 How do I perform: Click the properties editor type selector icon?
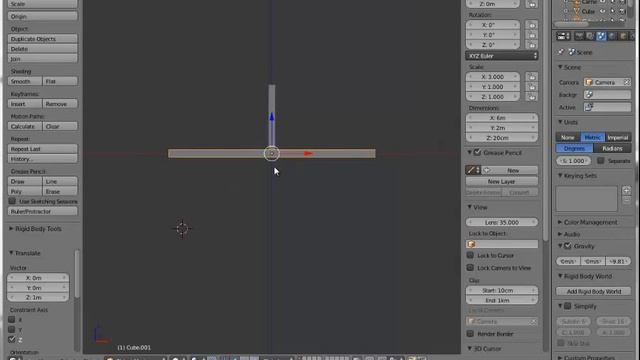point(563,36)
